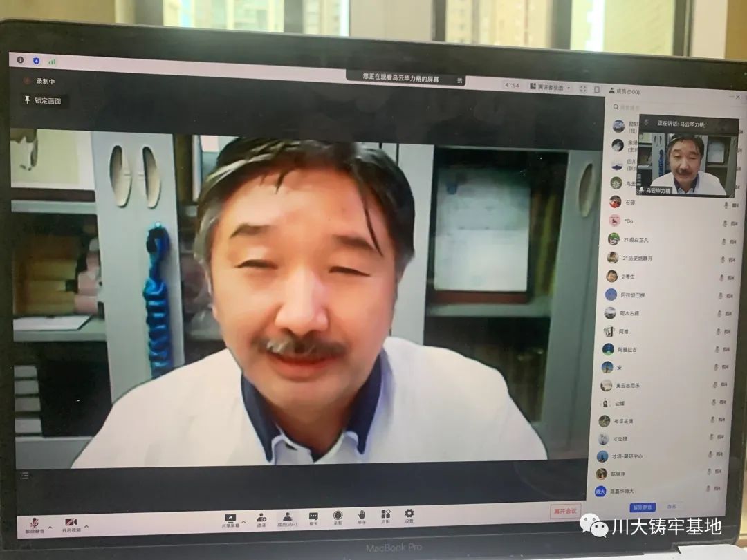The height and width of the screenshot is (560, 747).
Task: Close the members panel with the X
Action: point(738,97)
